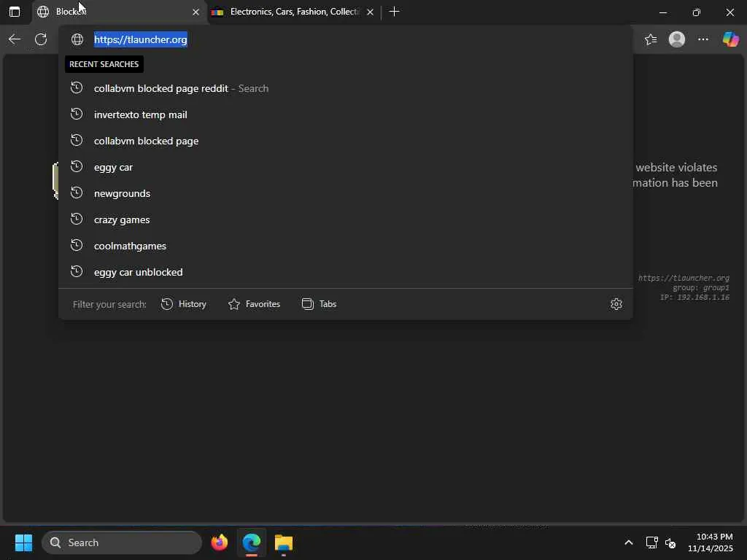Viewport: 747px width, 560px height.
Task: Select 'crazy games' recent search
Action: (x=345, y=219)
